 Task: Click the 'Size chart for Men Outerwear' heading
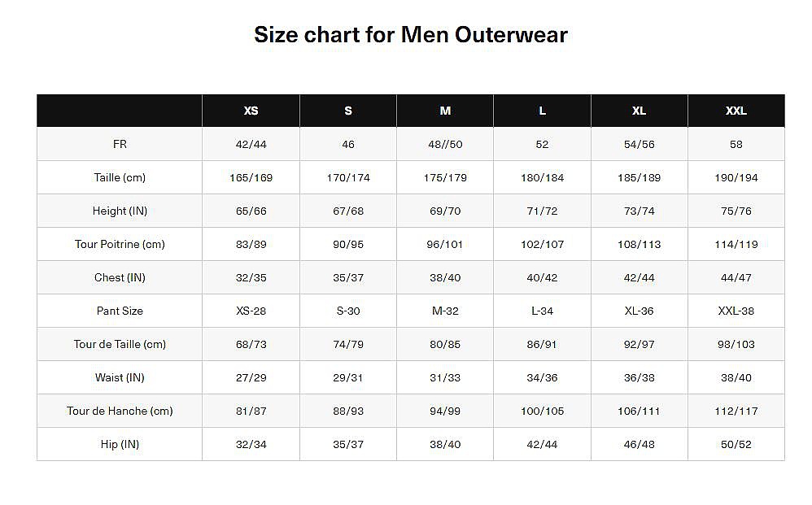(x=410, y=35)
